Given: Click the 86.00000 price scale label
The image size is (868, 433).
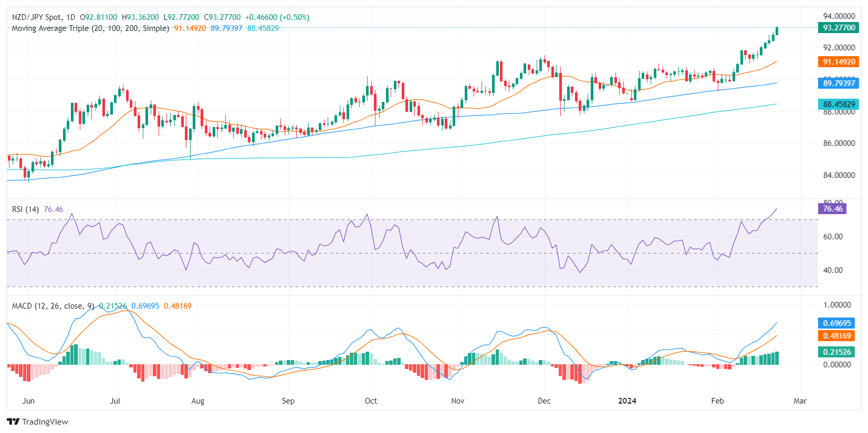Looking at the screenshot, I should click(839, 143).
